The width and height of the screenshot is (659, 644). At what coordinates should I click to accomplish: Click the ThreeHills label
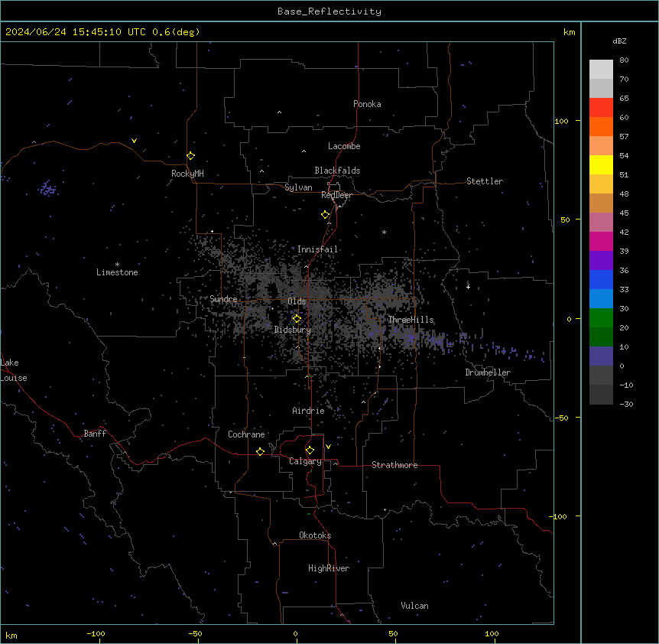tap(411, 320)
